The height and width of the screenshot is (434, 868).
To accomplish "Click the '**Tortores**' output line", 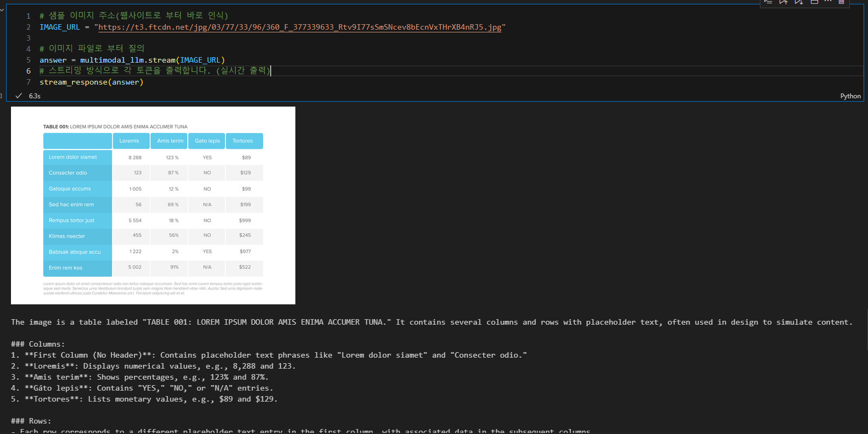I will point(144,399).
